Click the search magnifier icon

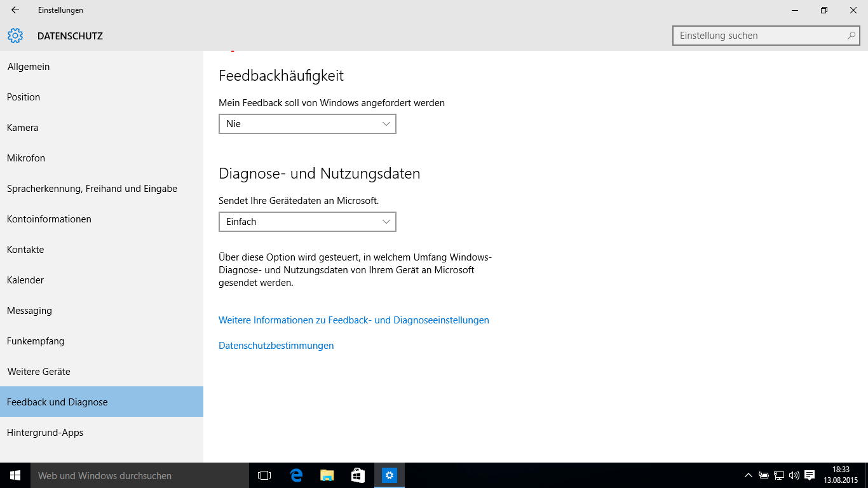click(x=851, y=36)
